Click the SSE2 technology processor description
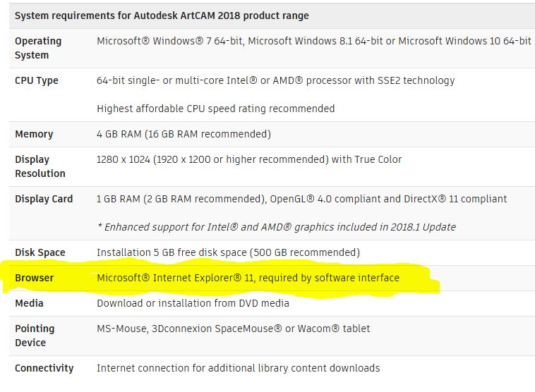Viewport: 535px width, 392px height. pos(276,80)
